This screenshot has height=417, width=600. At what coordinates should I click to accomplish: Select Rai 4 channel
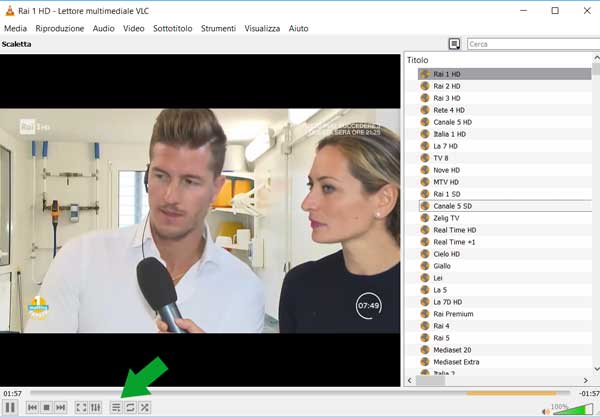pos(504,326)
